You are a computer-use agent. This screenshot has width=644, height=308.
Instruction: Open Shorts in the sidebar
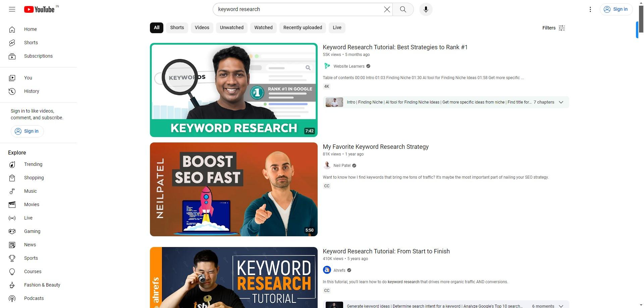[39, 43]
